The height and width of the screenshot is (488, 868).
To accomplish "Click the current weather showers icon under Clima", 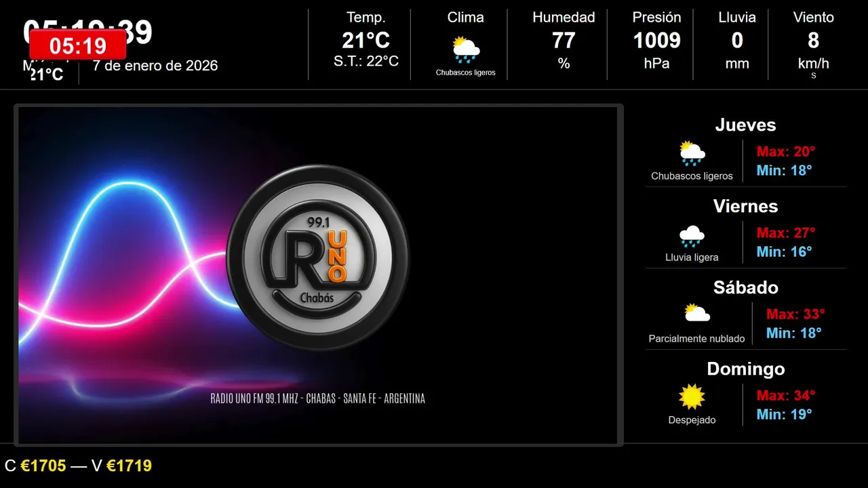I will point(466,50).
